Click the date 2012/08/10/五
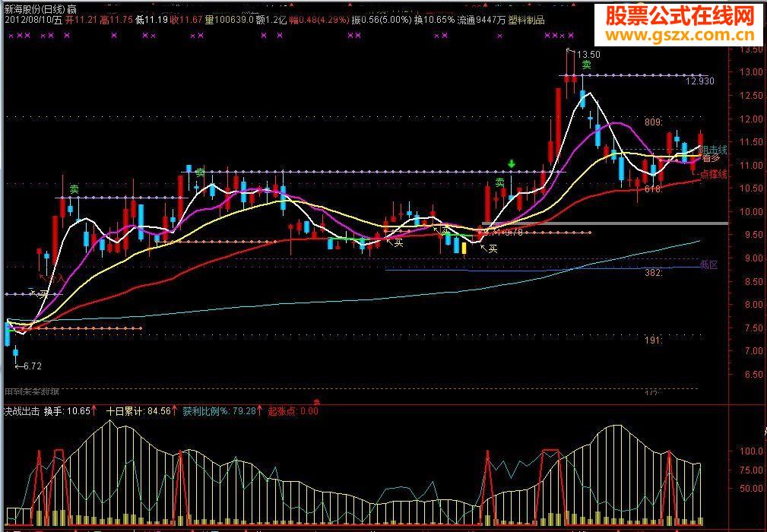This screenshot has width=767, height=532. (x=33, y=20)
